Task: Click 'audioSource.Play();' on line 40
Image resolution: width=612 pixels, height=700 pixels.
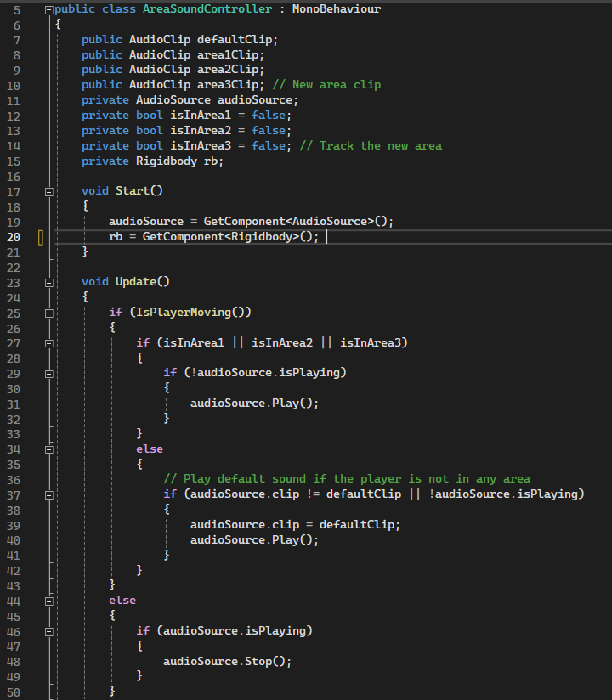Action: (x=255, y=540)
